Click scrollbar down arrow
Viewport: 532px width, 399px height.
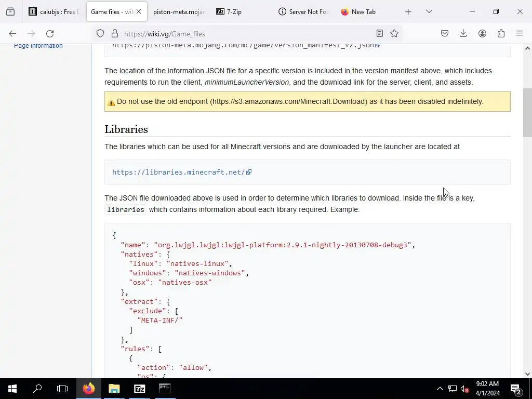pos(527,374)
